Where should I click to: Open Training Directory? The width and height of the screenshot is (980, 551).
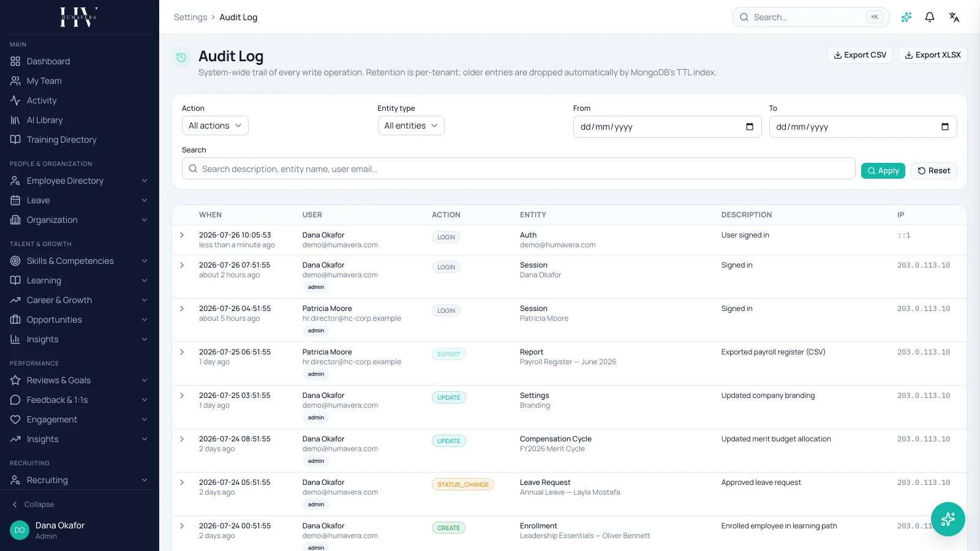(80, 140)
